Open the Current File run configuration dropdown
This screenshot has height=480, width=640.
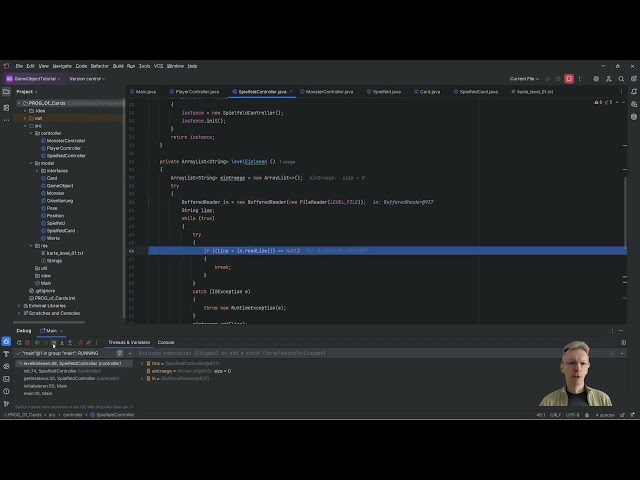[x=524, y=78]
